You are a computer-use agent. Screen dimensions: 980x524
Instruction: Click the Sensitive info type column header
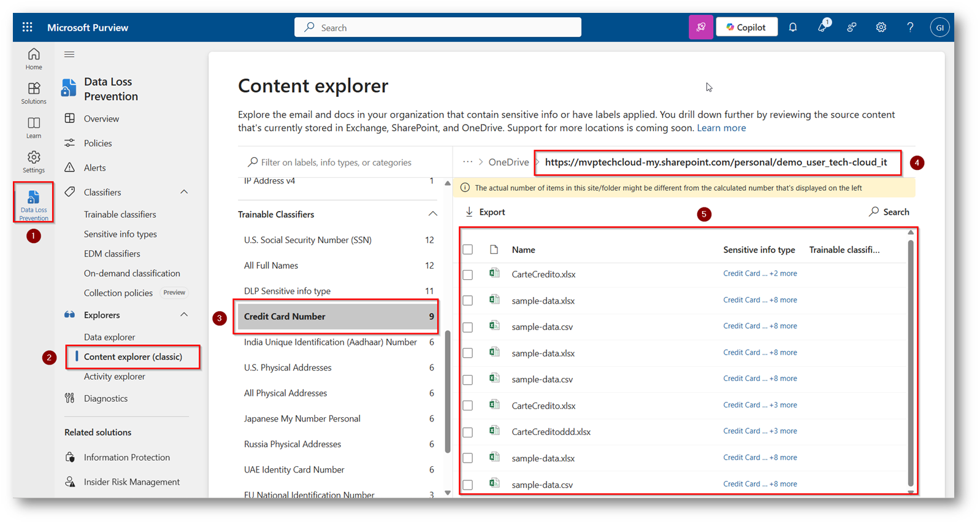pos(759,250)
